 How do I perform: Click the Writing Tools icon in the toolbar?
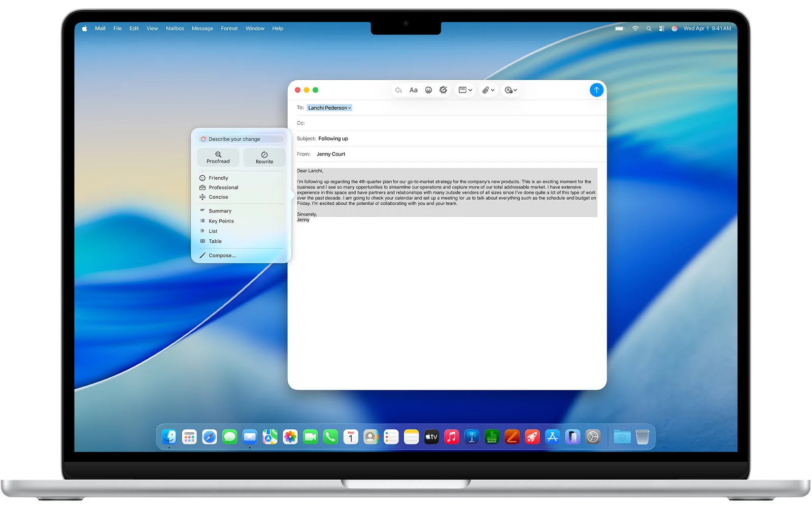tap(443, 90)
